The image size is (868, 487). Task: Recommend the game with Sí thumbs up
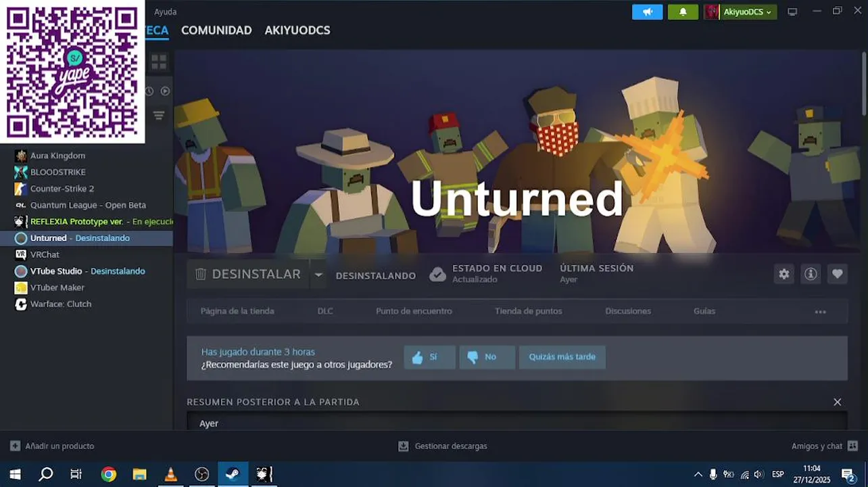(x=430, y=357)
